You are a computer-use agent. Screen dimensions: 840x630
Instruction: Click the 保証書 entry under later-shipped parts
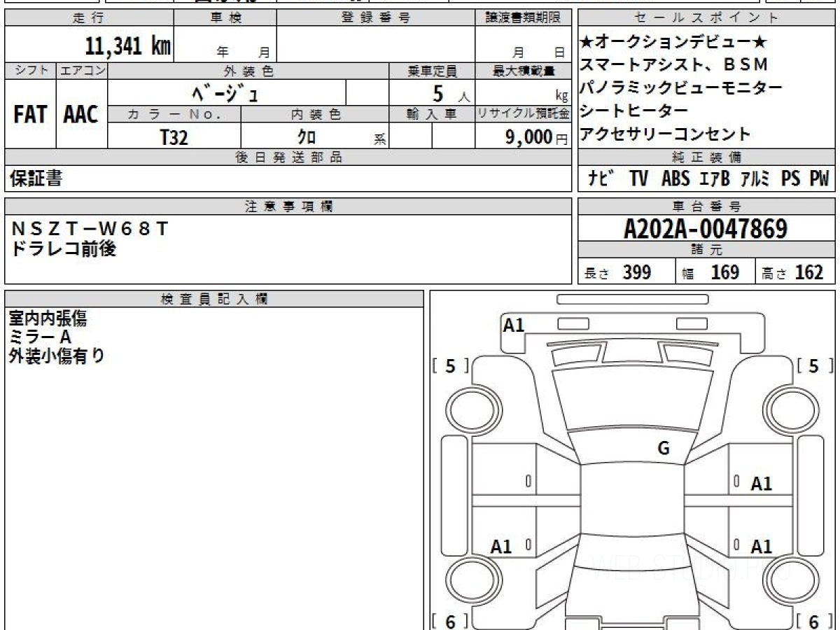click(36, 179)
